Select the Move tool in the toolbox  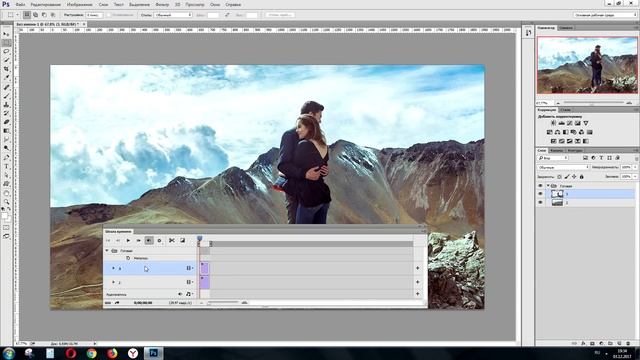tap(6, 34)
